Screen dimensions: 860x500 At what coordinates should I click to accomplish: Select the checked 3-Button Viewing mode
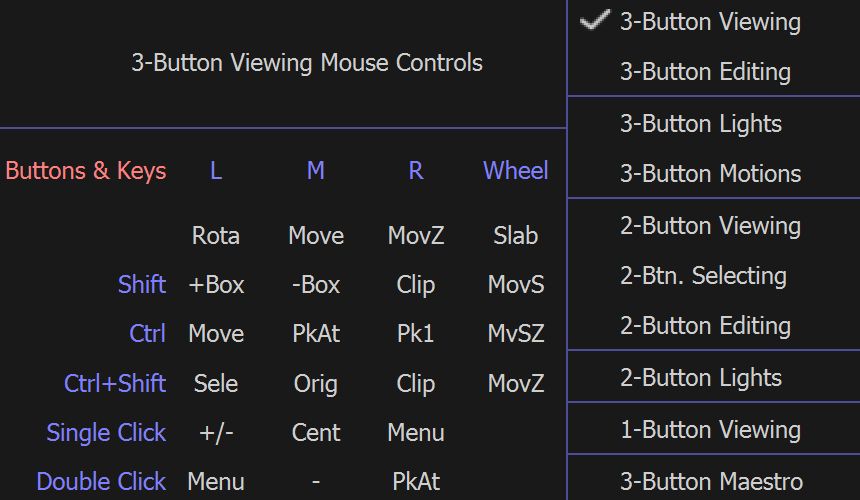710,22
